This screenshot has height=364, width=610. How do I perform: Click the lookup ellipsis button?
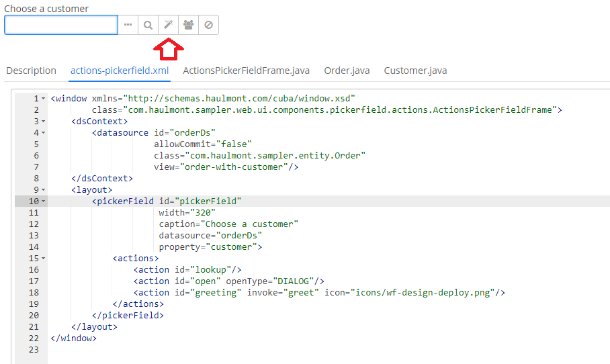(x=128, y=25)
